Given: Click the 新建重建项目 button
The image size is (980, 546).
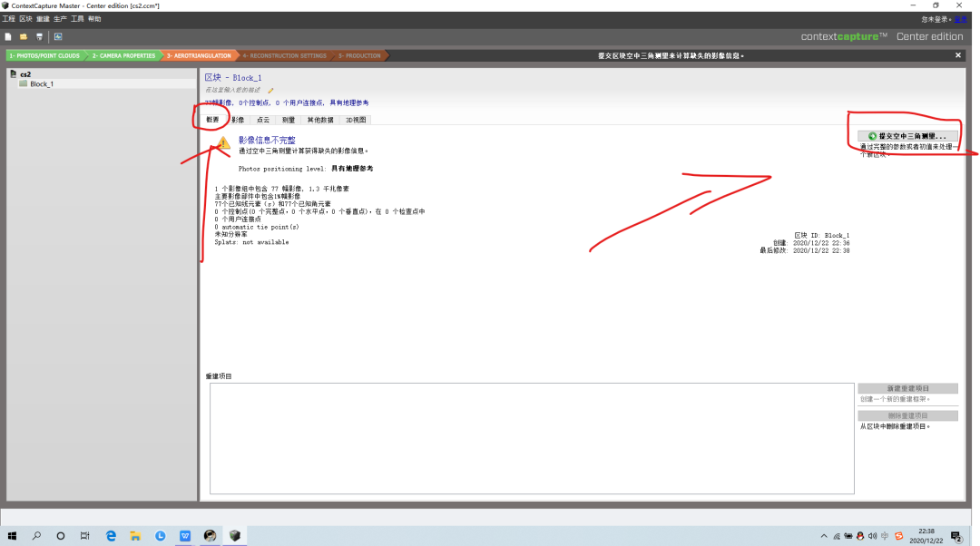Looking at the screenshot, I should pos(907,388).
